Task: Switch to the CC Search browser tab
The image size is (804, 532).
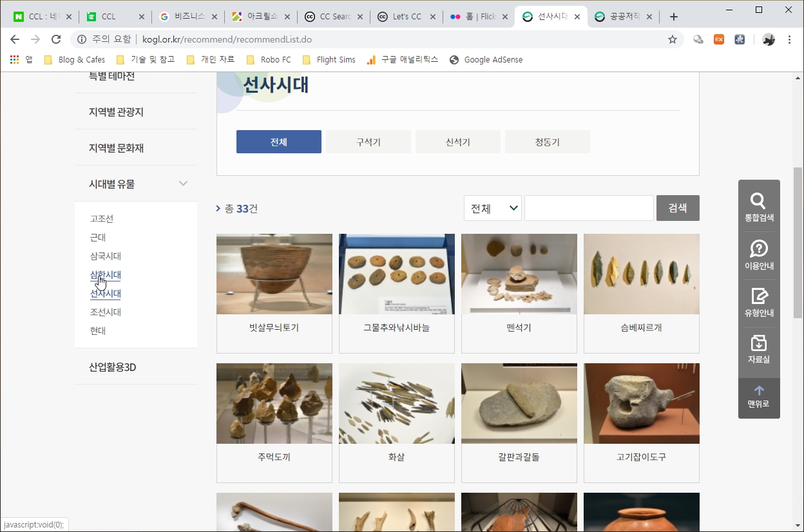Action: pos(332,17)
